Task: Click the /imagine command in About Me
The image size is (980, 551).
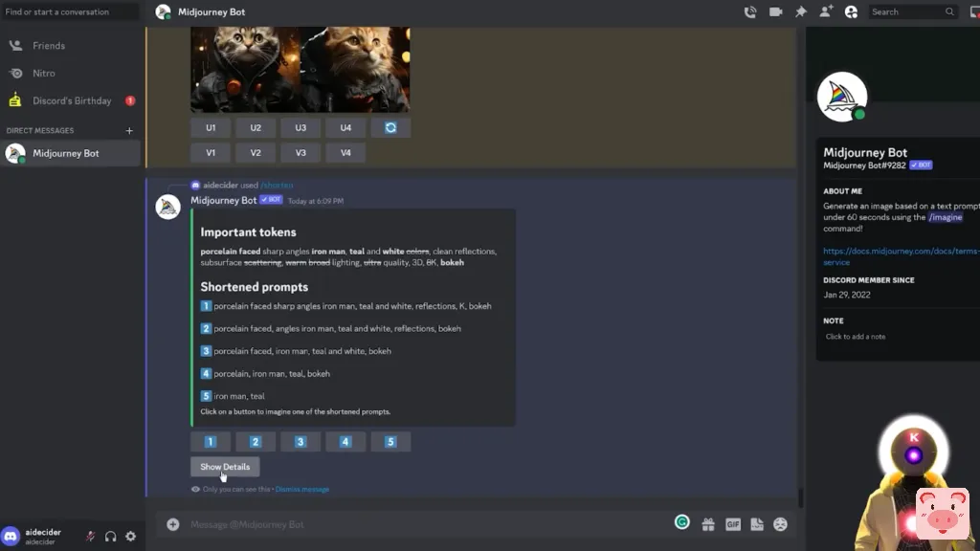Action: (x=945, y=217)
